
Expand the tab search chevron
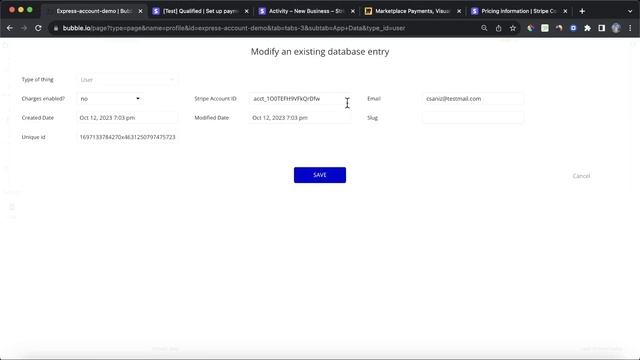point(630,11)
